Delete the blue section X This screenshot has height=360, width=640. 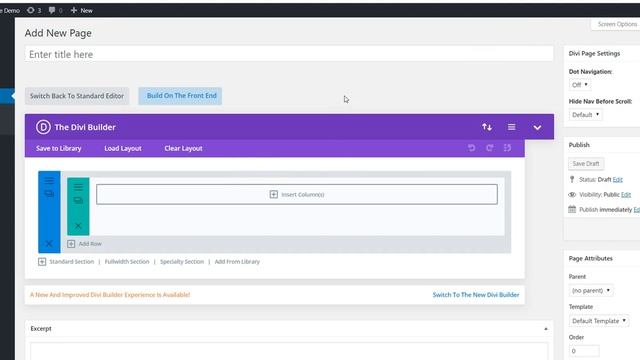(x=49, y=244)
